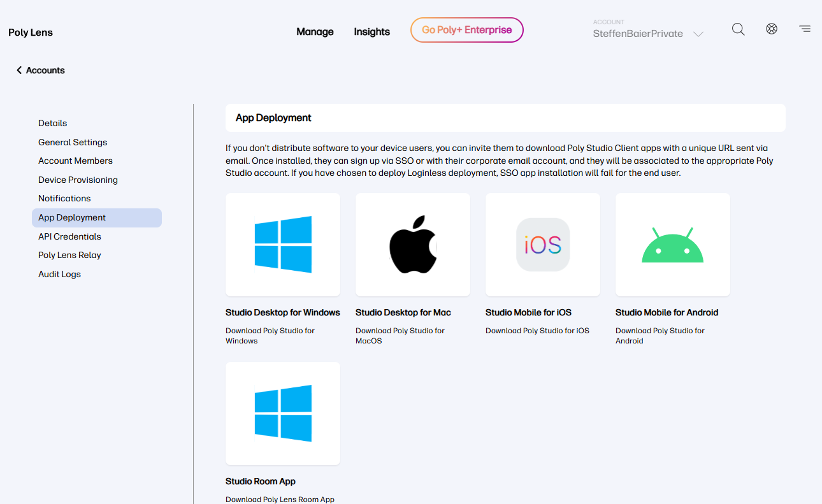Click Studio Mobile for iOS title

point(528,312)
